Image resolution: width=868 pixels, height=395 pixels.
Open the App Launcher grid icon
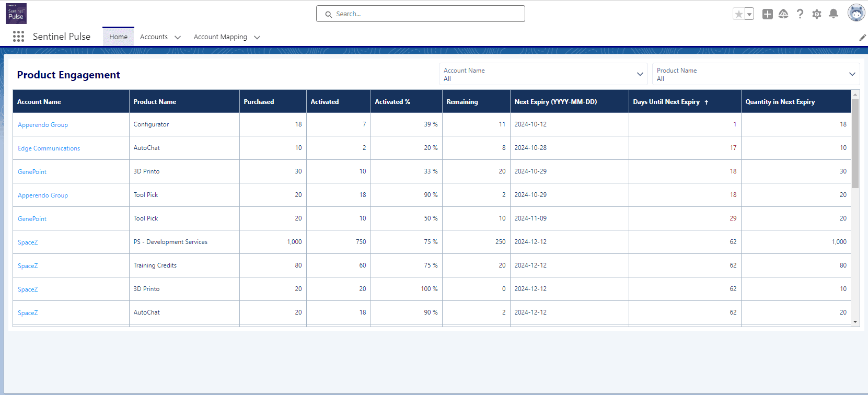[18, 36]
